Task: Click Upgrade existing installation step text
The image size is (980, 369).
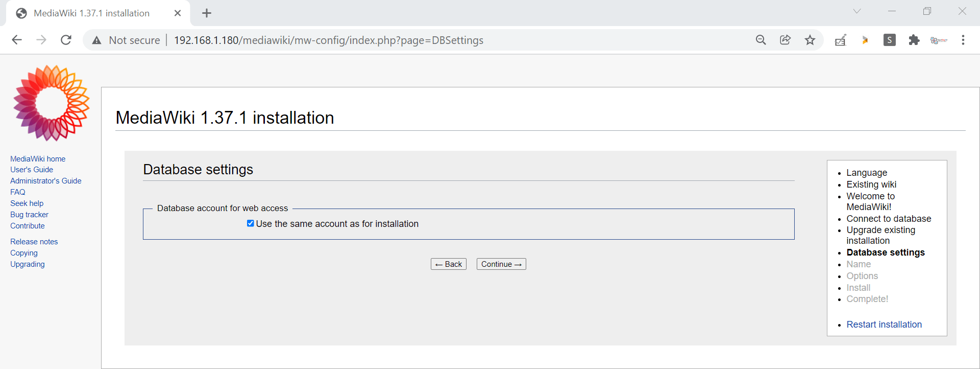Action: click(x=881, y=235)
